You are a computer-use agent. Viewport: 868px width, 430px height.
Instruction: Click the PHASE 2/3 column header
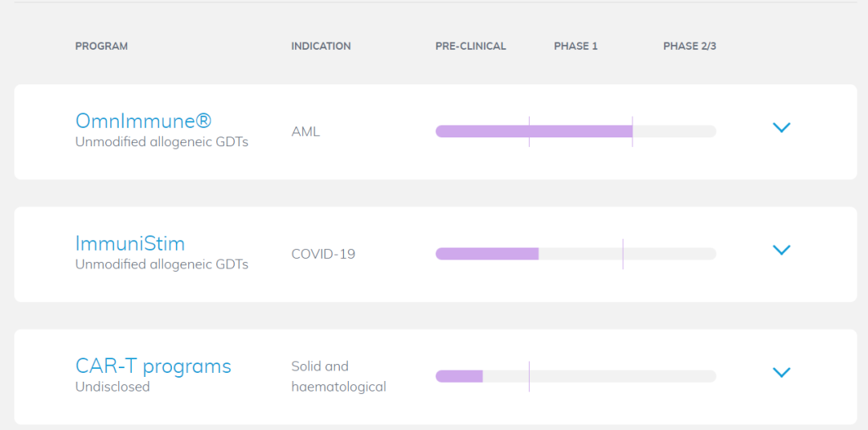click(x=689, y=46)
